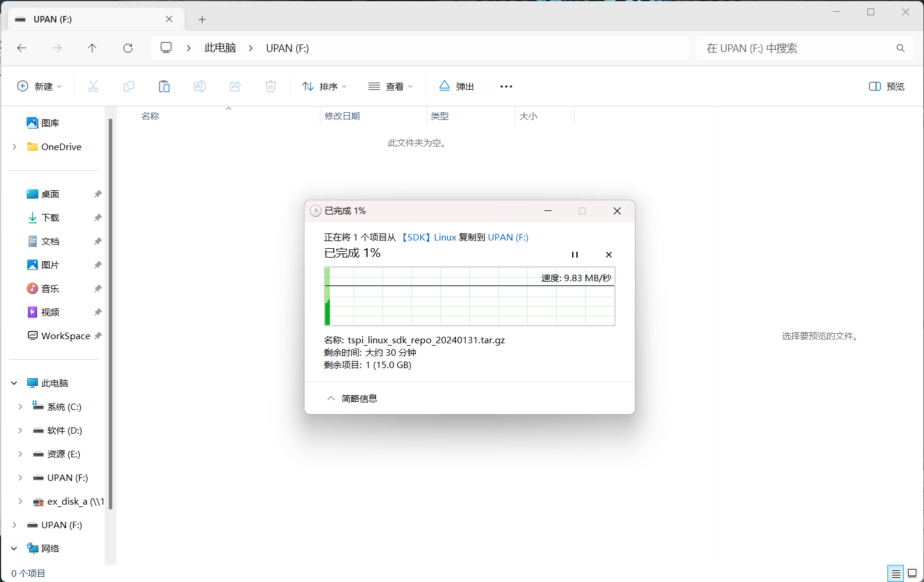Screen dimensions: 924x582
Task: Click the computer icon in address bar
Action: pos(166,47)
